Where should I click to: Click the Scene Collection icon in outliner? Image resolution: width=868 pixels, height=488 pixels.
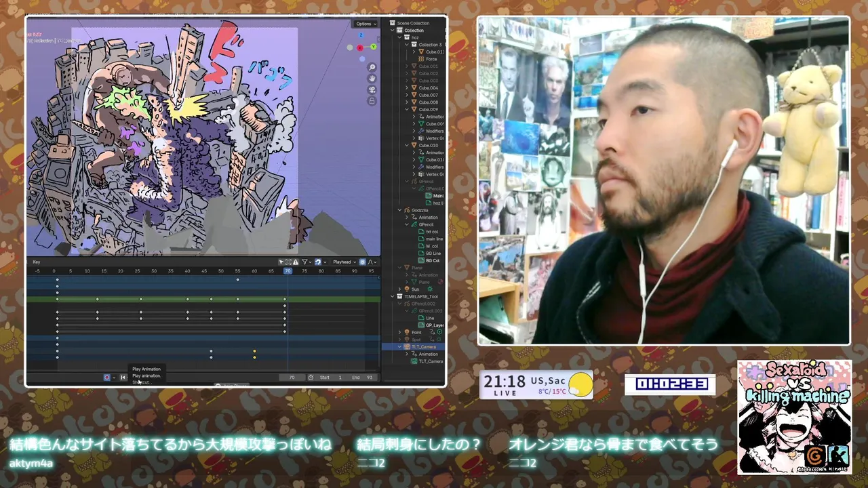(x=392, y=23)
